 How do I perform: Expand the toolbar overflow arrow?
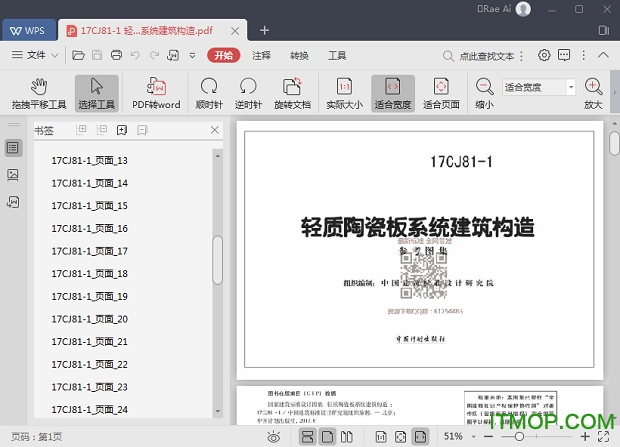point(615,93)
